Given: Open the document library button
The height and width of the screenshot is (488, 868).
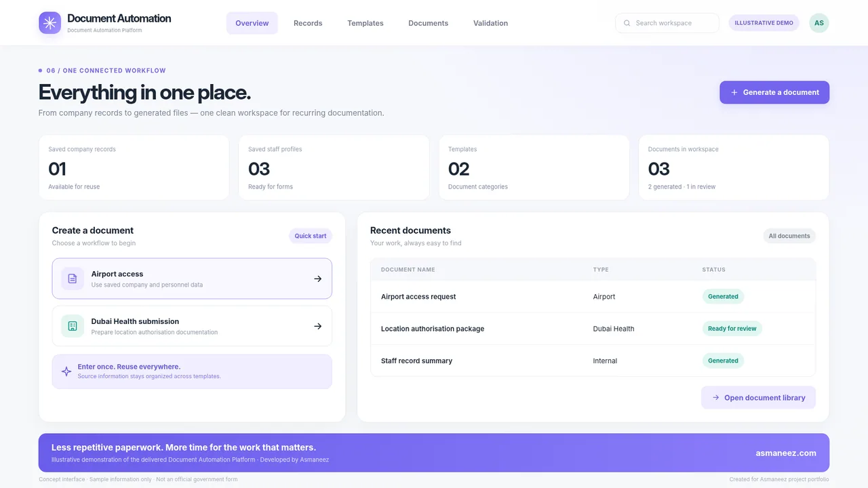Looking at the screenshot, I should pos(758,398).
